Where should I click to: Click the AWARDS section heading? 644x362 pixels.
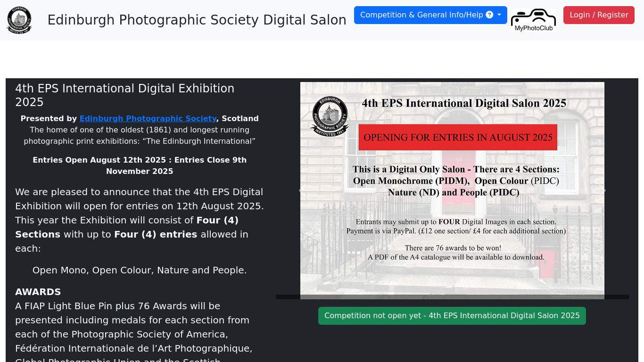click(38, 292)
